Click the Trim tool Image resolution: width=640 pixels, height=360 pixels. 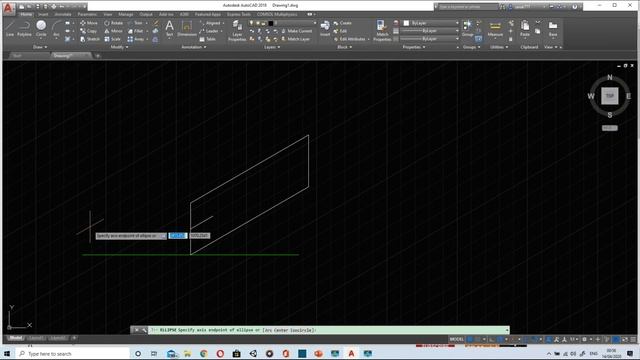136,23
